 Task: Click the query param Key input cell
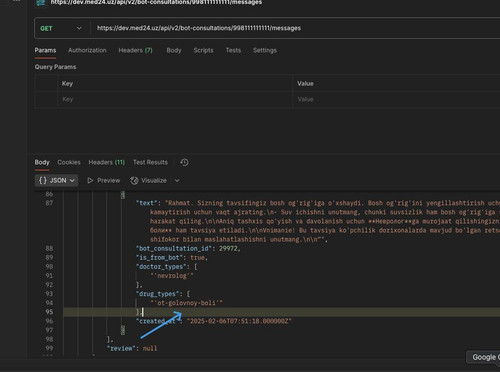[175, 99]
